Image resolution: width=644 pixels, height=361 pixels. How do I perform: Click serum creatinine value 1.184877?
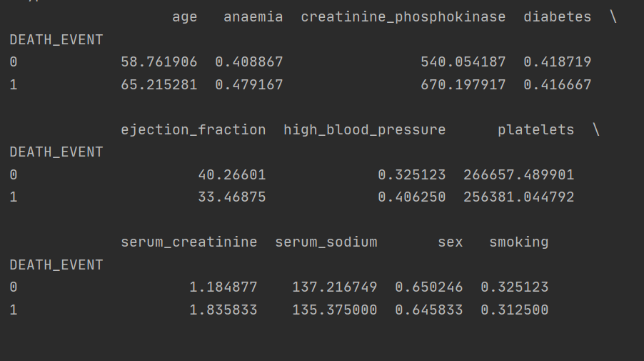(223, 287)
